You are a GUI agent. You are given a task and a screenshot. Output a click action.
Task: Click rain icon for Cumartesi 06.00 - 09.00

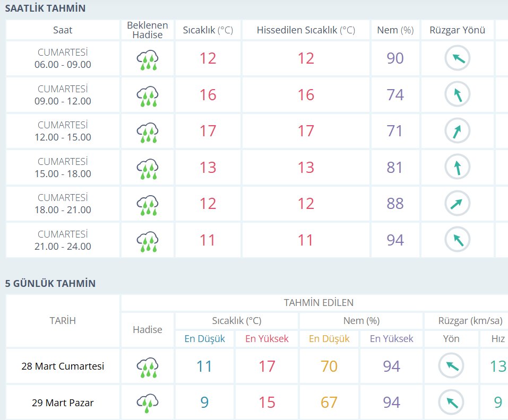pyautogui.click(x=148, y=59)
